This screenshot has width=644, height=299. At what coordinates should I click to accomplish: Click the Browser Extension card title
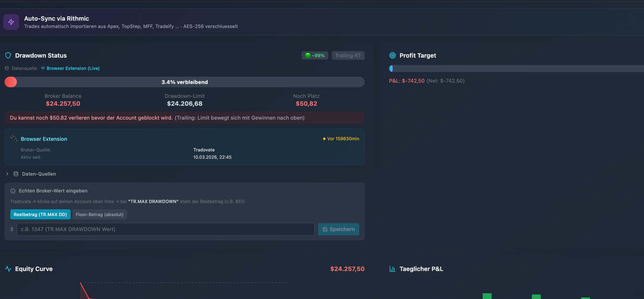pos(44,139)
